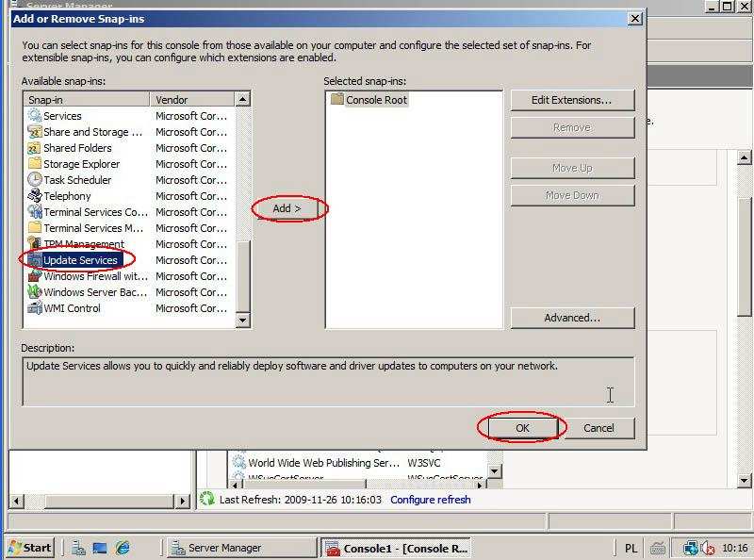Screen dimensions: 754x560
Task: Click the Console Root folder icon
Action: (337, 99)
